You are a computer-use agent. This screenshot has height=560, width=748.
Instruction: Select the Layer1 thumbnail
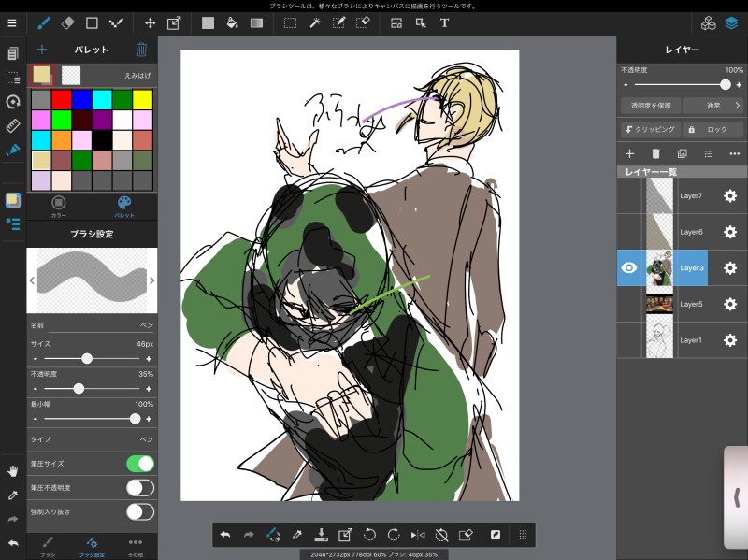pyautogui.click(x=659, y=340)
